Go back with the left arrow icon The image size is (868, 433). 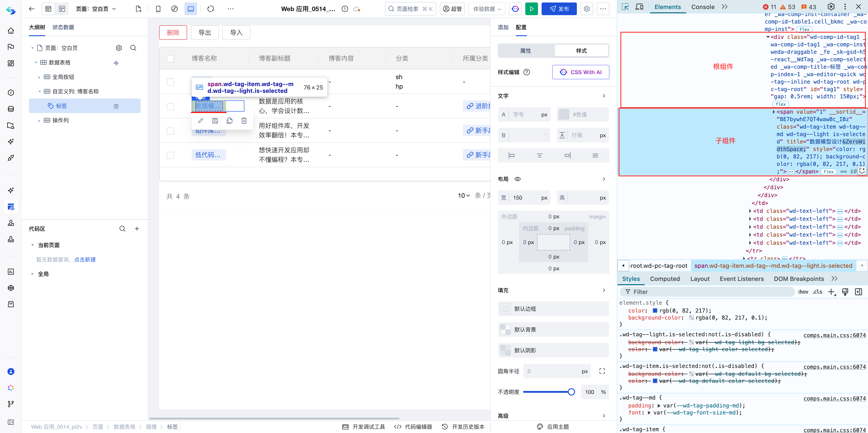(x=32, y=9)
